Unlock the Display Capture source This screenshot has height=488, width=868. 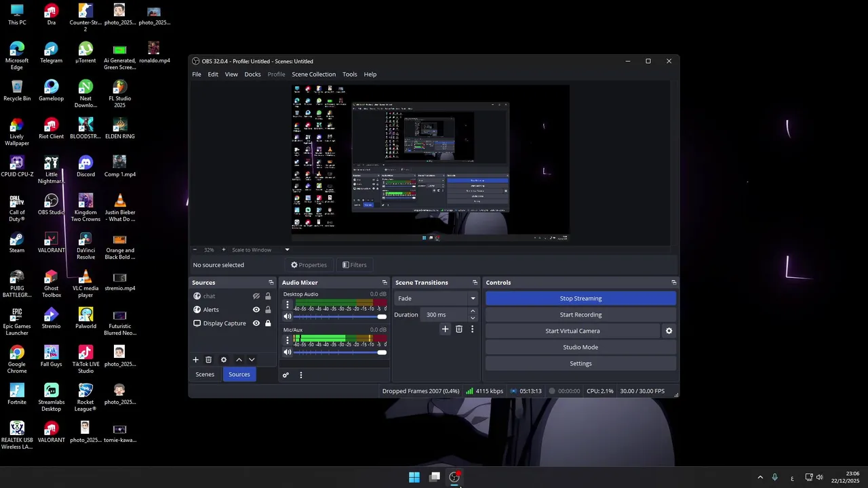click(x=268, y=323)
